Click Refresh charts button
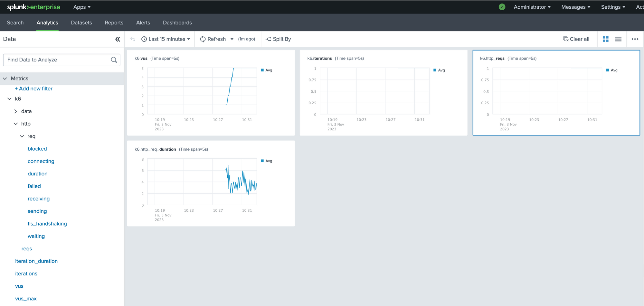The height and width of the screenshot is (306, 644). 213,39
